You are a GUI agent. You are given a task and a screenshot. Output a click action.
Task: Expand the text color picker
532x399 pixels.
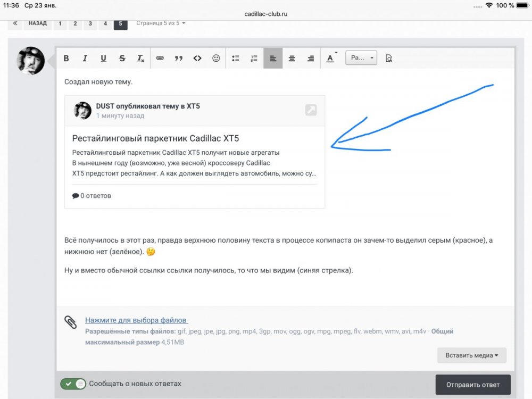331,59
